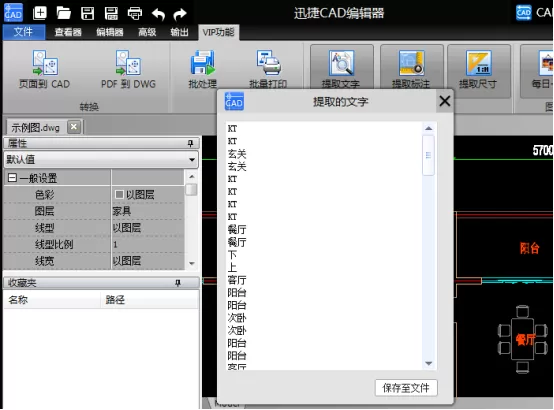Click the Save As icon
Viewport: 554px width, 410px height.
(111, 13)
